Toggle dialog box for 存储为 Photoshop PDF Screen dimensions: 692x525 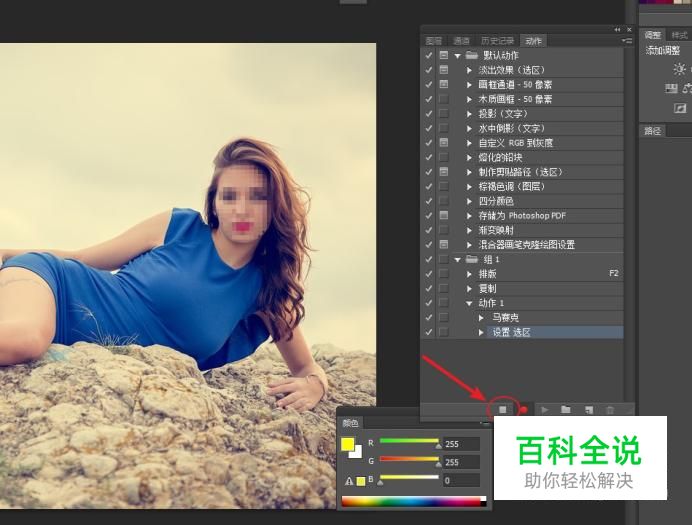tap(444, 215)
